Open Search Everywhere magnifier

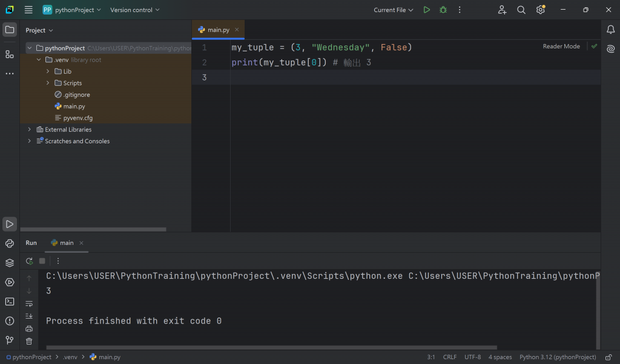click(521, 10)
